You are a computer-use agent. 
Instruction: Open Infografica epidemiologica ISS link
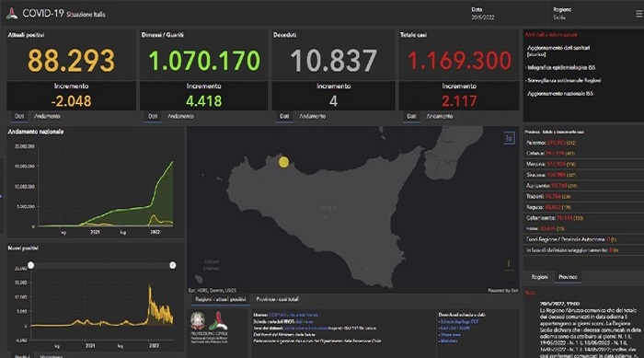[x=561, y=67]
